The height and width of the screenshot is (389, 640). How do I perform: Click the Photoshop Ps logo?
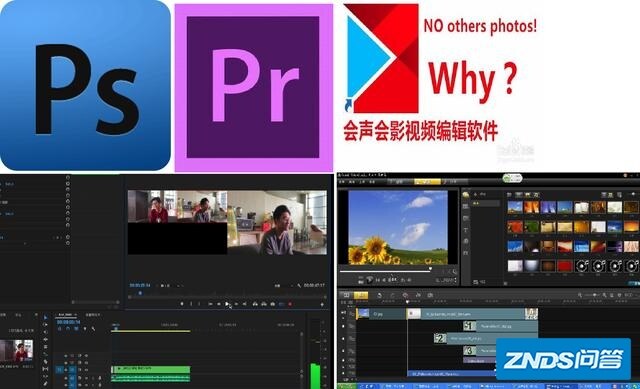tap(85, 85)
